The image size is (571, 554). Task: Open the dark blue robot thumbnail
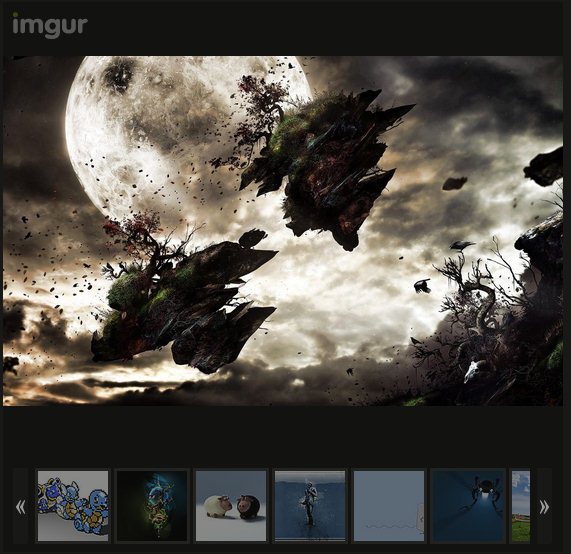[x=468, y=506]
